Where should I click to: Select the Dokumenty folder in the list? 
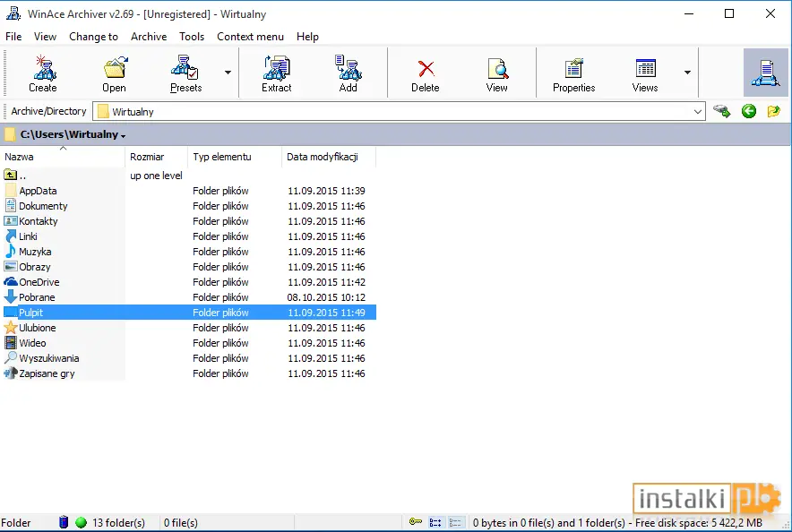43,206
